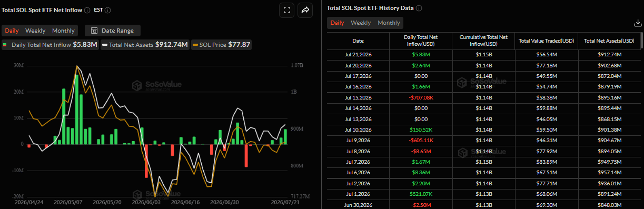Click the $2.64M inflow value
Screen dimensions: 644x209
420,65
